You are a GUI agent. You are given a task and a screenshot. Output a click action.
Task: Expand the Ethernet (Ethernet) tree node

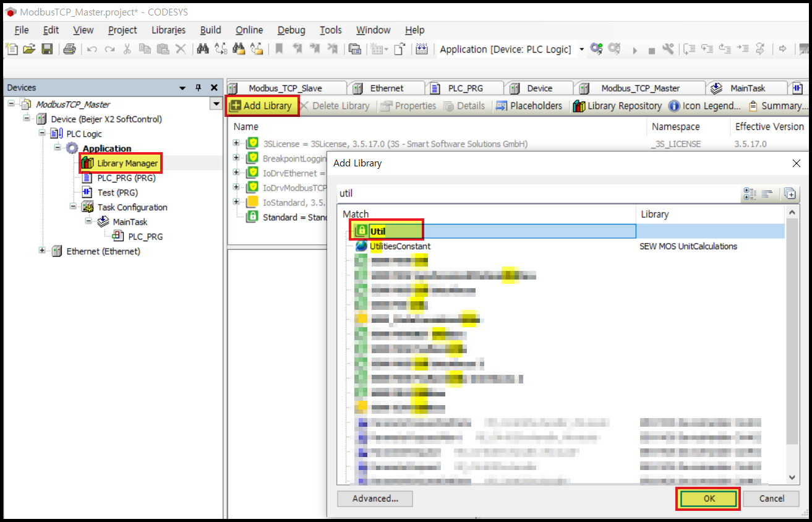(x=42, y=250)
